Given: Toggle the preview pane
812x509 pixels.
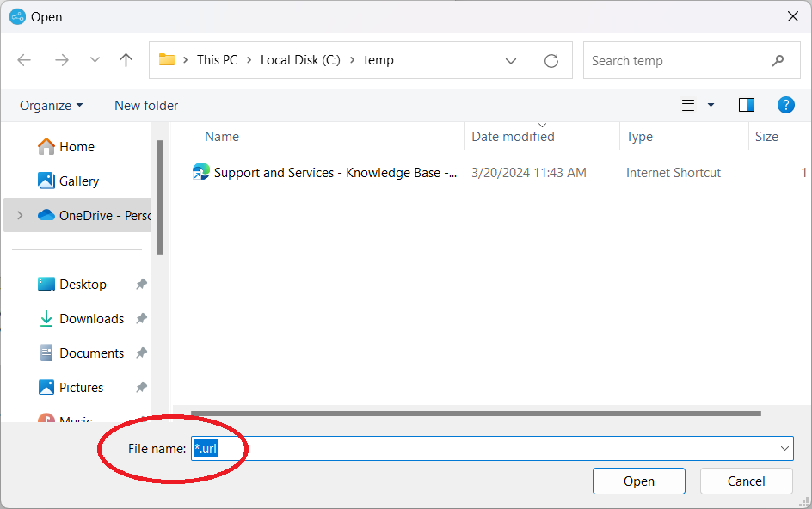Looking at the screenshot, I should point(746,104).
